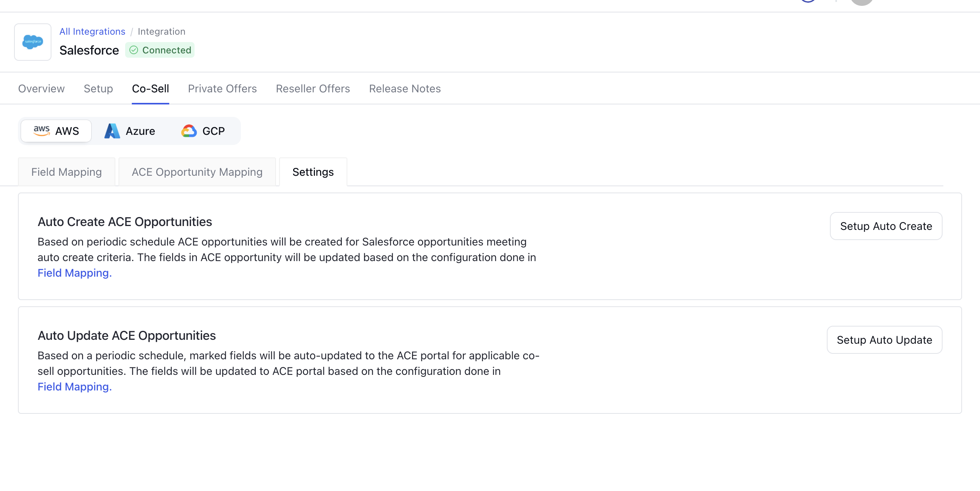
Task: Follow the All Integrations breadcrumb link
Action: pyautogui.click(x=92, y=32)
